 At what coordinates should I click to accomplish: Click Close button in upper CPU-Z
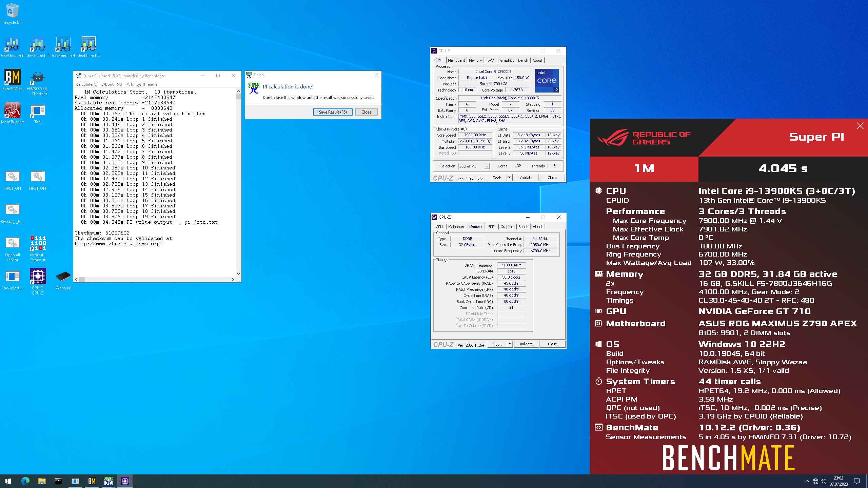[x=552, y=178]
